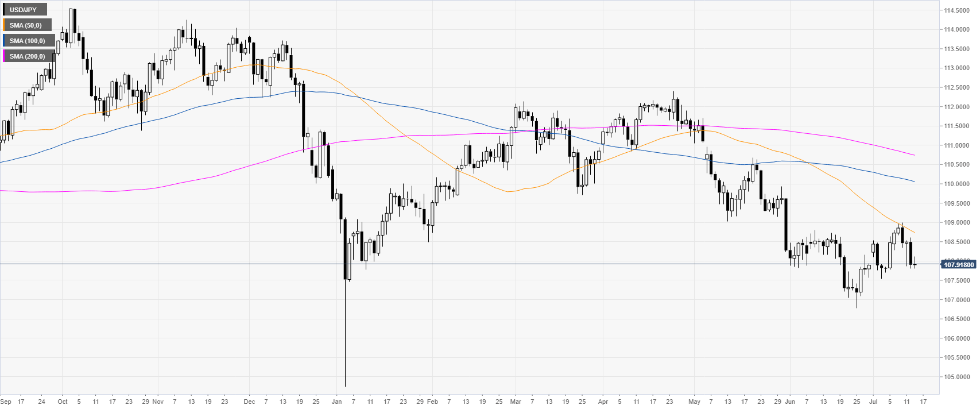Click the Jan label on time axis
The height and width of the screenshot is (409, 980).
[x=337, y=402]
